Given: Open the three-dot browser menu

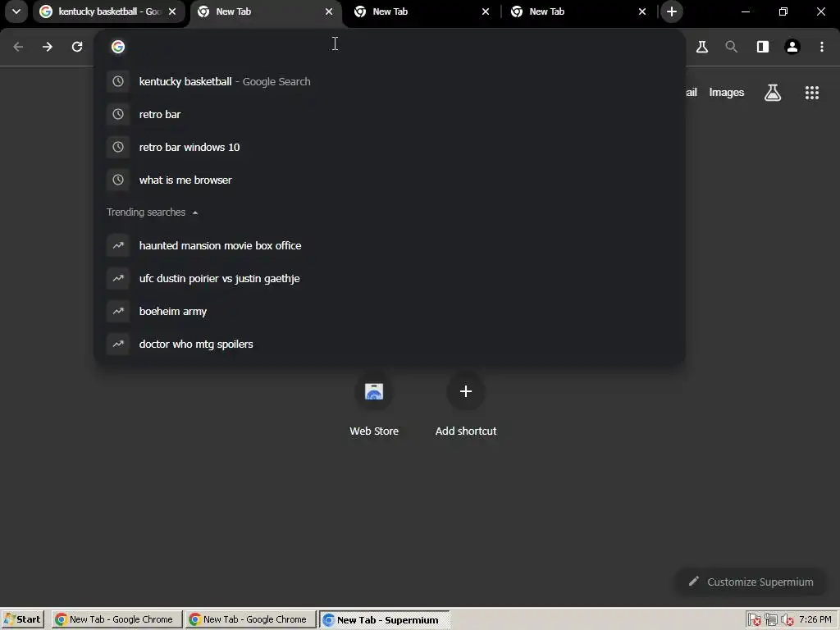Looking at the screenshot, I should click(x=822, y=47).
